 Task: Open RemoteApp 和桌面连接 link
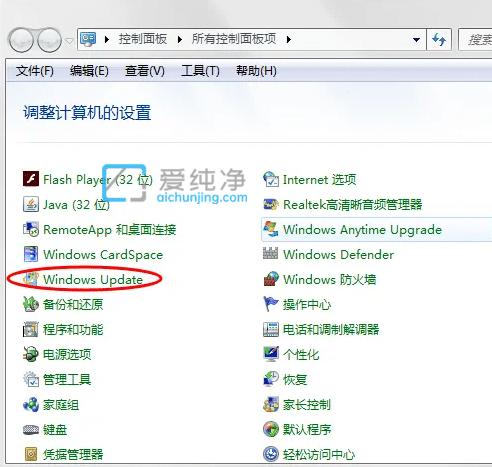pos(110,229)
